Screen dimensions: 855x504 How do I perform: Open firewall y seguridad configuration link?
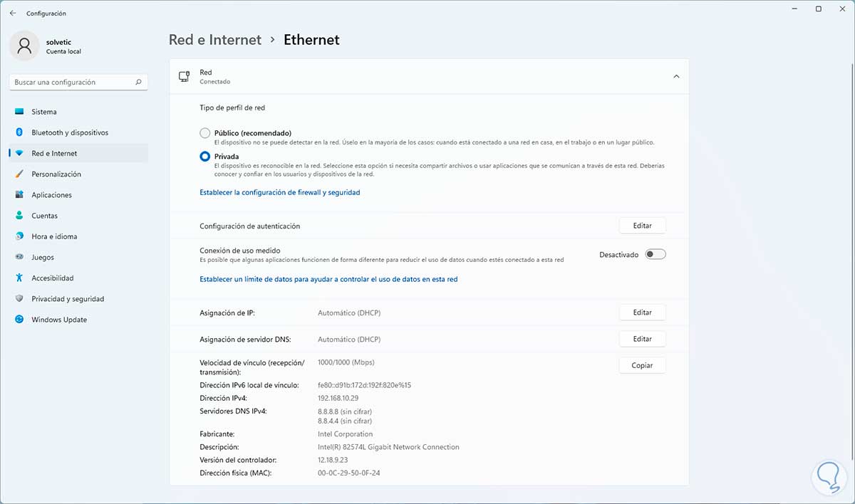tap(280, 192)
